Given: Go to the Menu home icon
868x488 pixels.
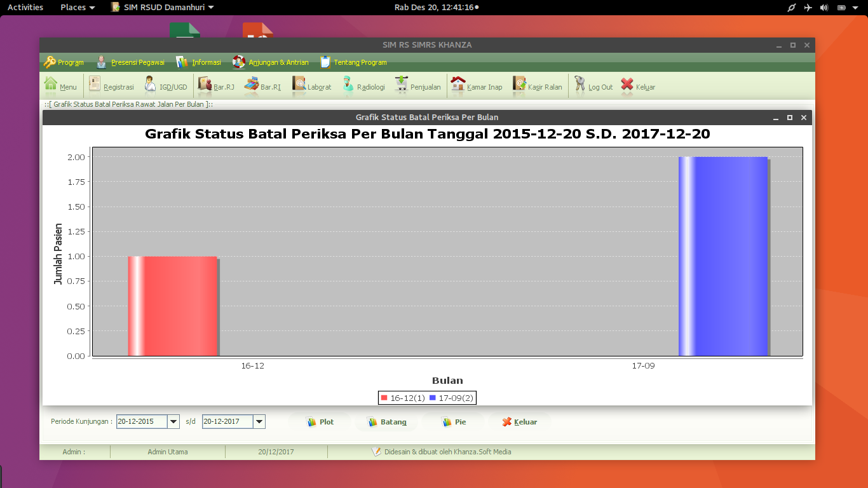Looking at the screenshot, I should pyautogui.click(x=51, y=85).
